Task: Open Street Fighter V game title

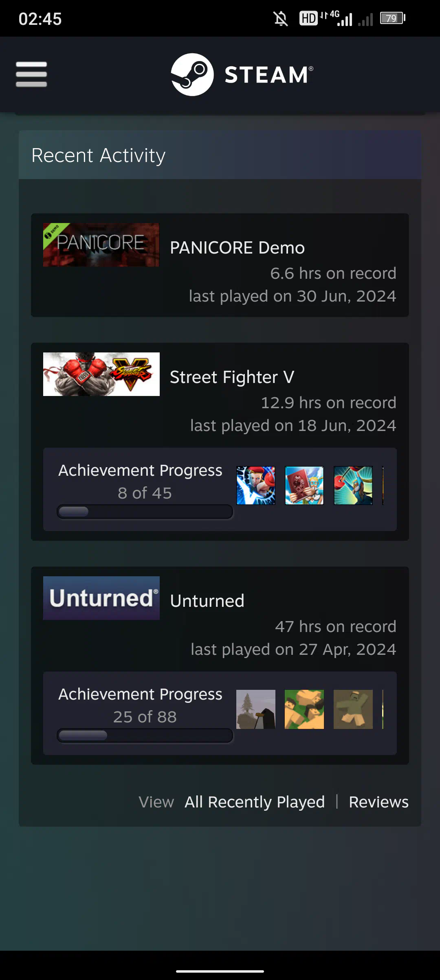Action: click(x=232, y=377)
